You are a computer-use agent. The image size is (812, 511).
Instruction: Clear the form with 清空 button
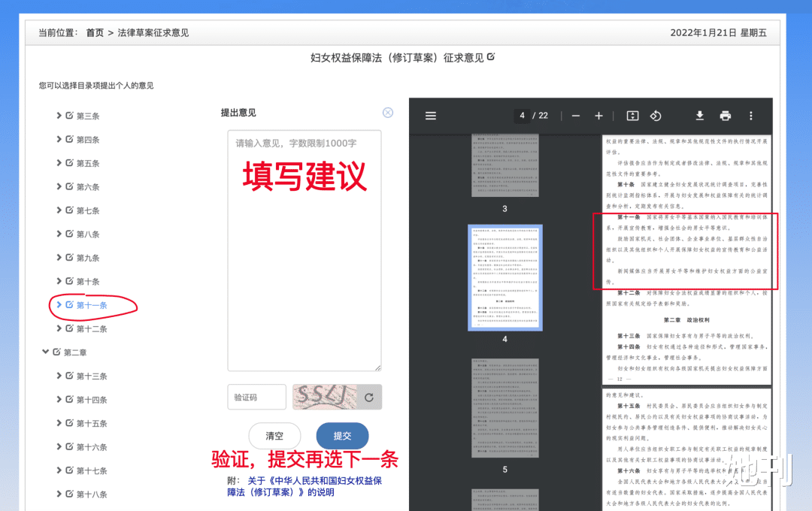tap(274, 436)
